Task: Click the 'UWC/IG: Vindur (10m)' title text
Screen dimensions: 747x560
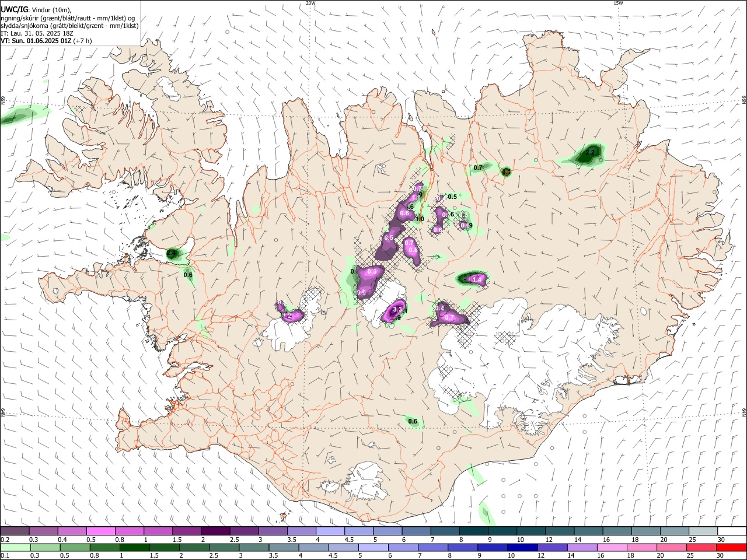Action: [x=36, y=10]
